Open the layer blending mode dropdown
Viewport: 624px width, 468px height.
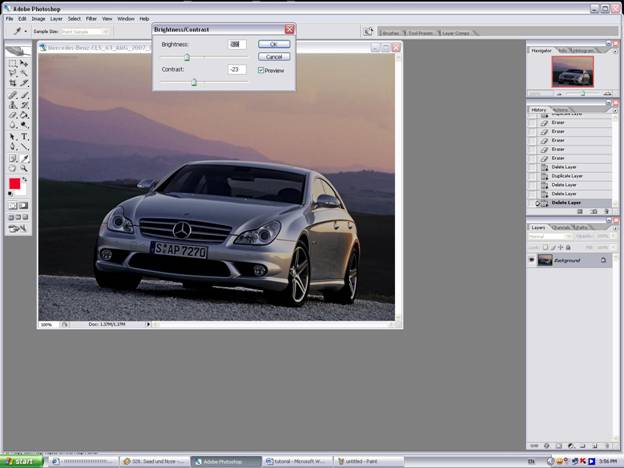548,237
